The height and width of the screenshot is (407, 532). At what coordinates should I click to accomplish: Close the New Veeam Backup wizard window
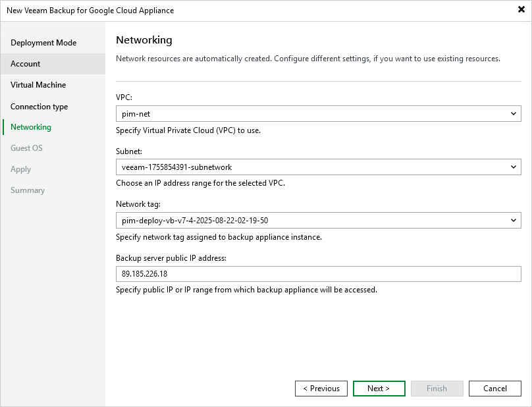click(x=521, y=9)
